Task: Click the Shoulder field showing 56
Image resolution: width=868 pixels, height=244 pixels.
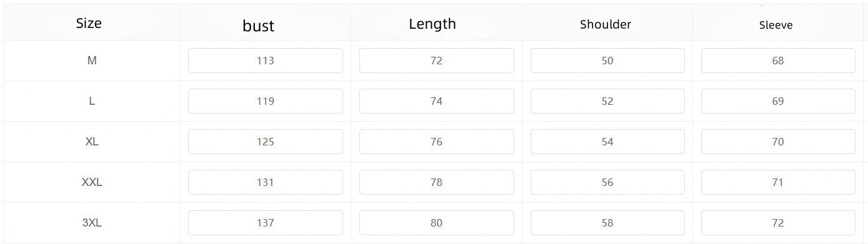Action: (x=607, y=182)
